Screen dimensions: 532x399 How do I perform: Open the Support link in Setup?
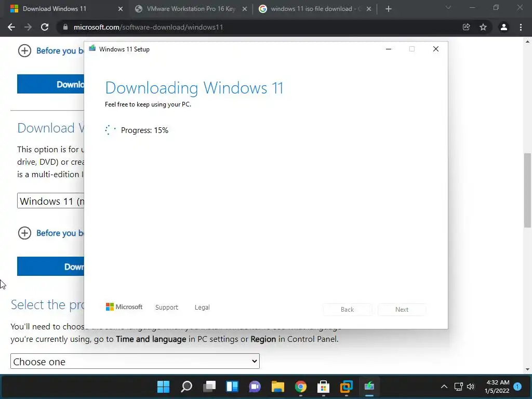click(x=167, y=308)
